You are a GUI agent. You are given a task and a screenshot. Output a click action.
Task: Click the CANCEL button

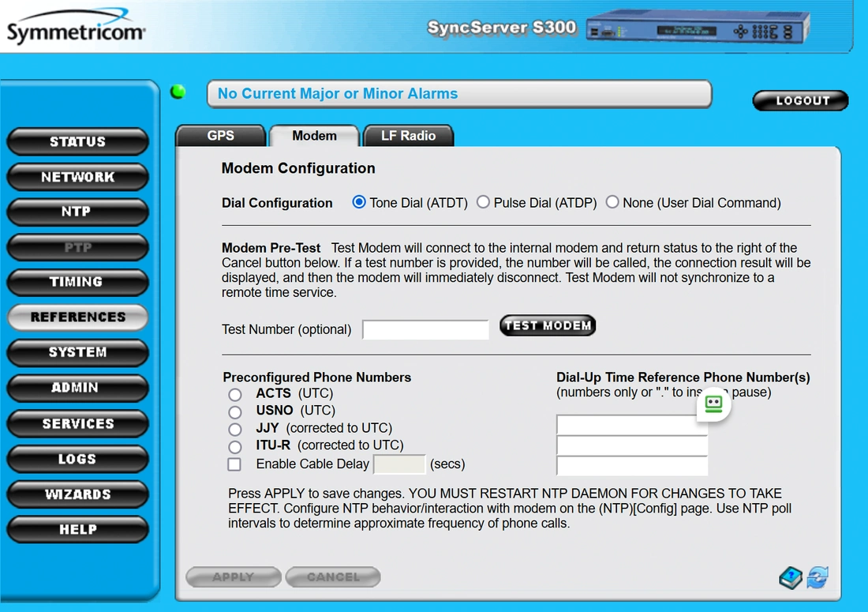333,577
